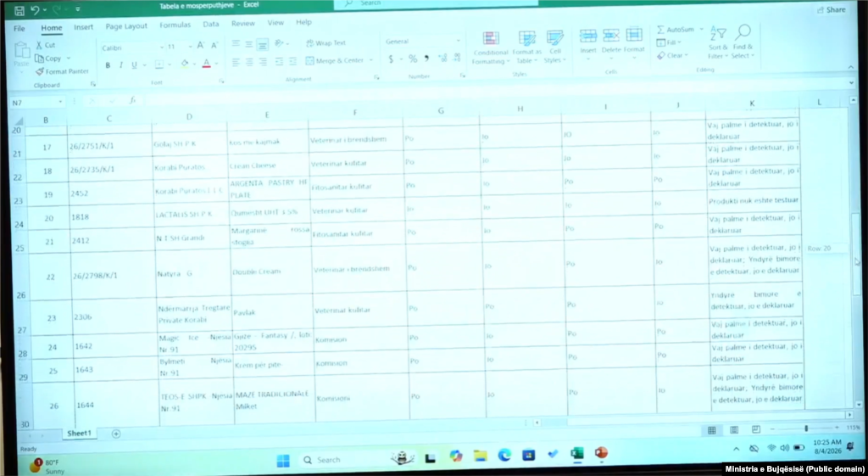
Task: Switch to Page Break Preview in status bar
Action: pos(755,429)
